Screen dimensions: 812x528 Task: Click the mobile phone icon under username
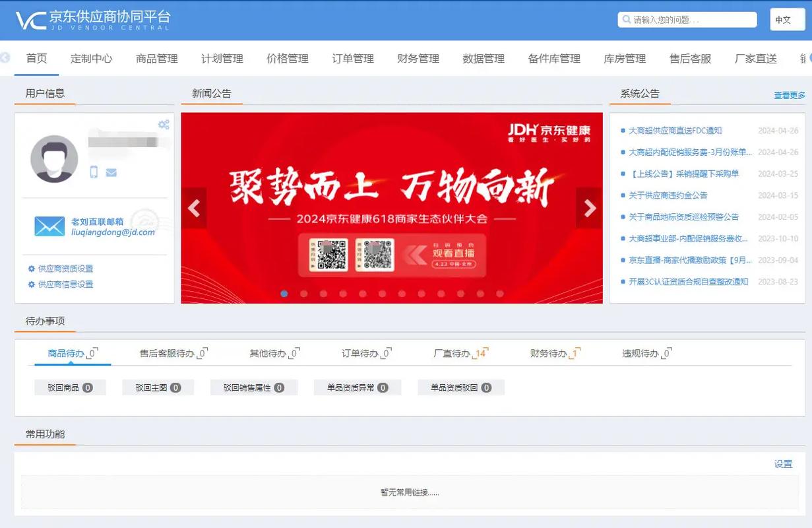(x=94, y=172)
